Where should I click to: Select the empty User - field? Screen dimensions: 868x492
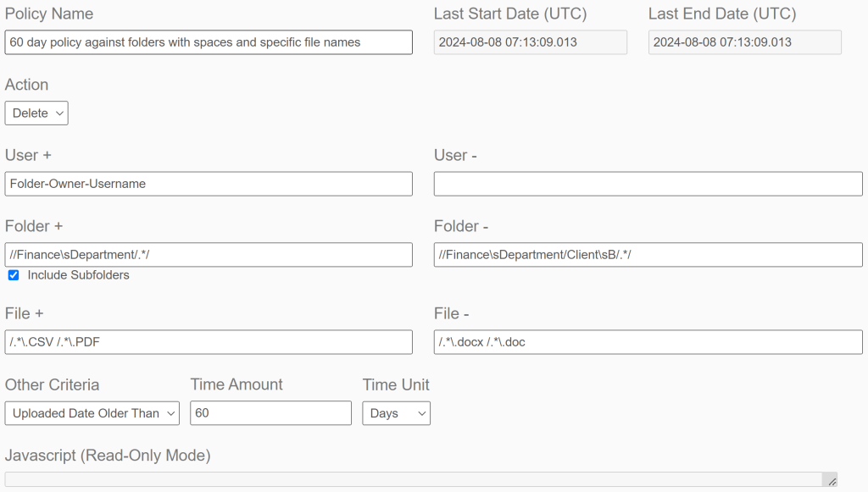(648, 184)
